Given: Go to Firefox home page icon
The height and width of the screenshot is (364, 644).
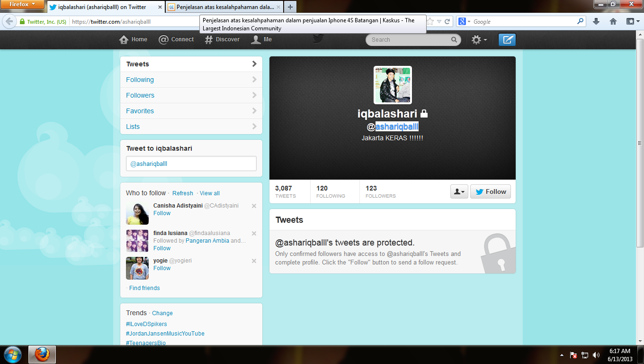Looking at the screenshot, I should tap(613, 22).
